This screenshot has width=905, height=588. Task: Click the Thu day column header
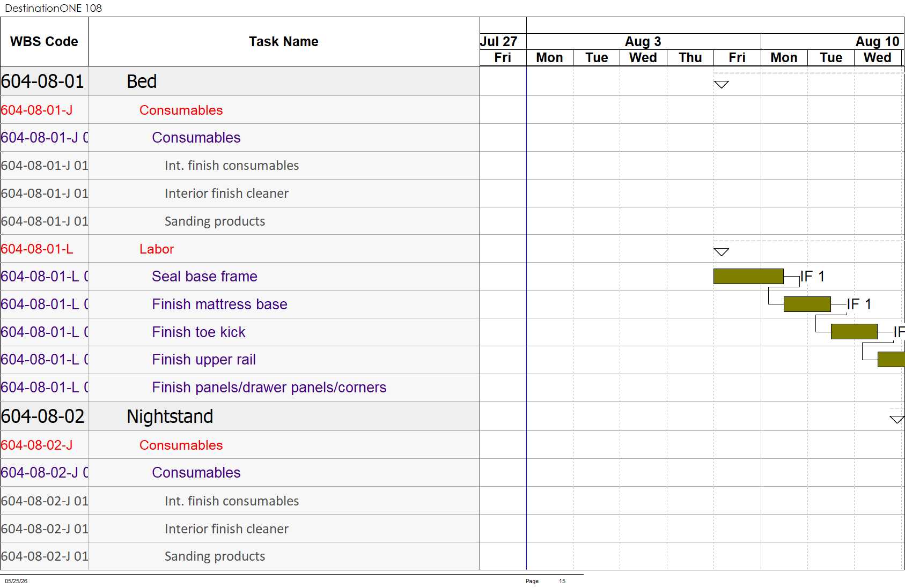(x=690, y=58)
